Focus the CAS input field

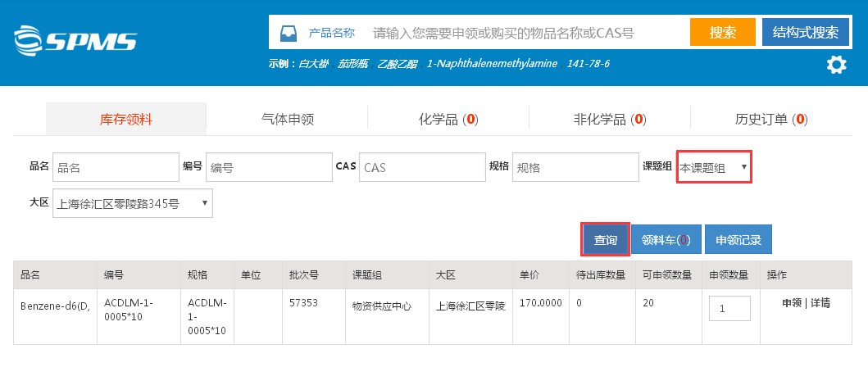[422, 167]
